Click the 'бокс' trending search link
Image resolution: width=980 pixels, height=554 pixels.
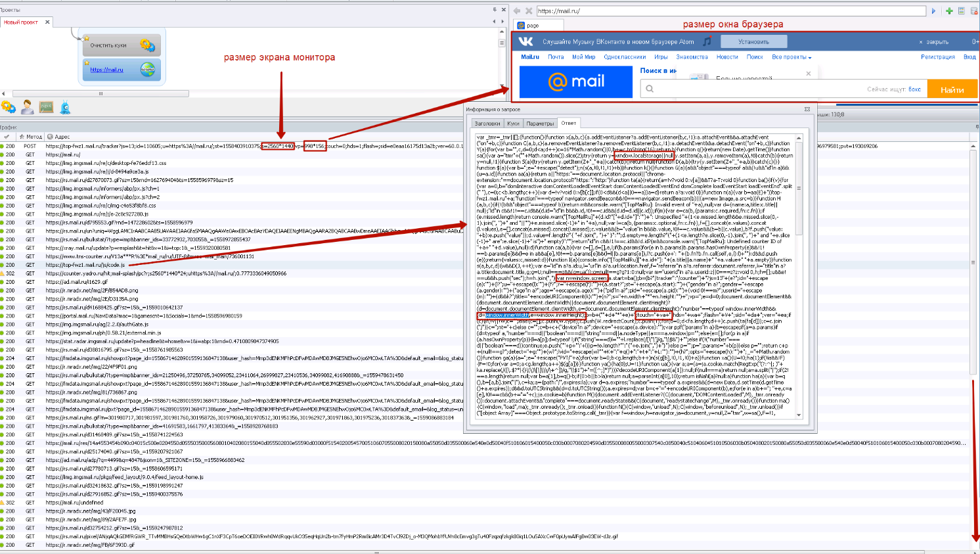[914, 89]
